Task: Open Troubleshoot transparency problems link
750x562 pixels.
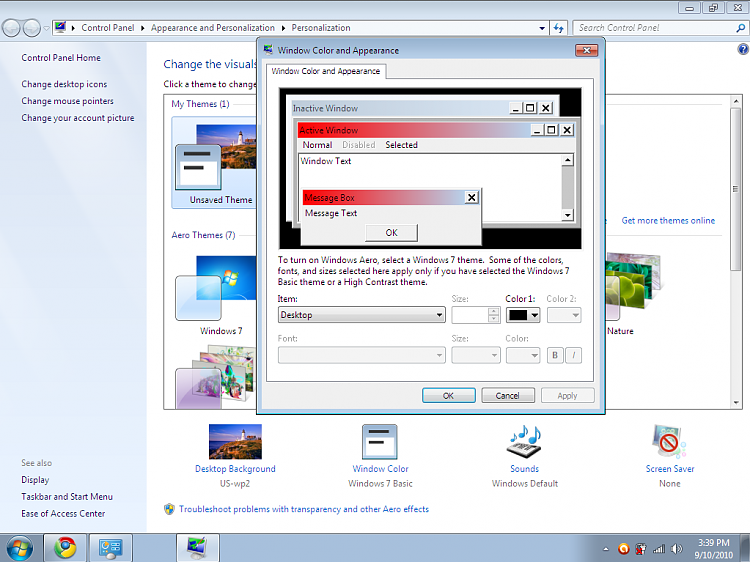Action: click(x=304, y=509)
